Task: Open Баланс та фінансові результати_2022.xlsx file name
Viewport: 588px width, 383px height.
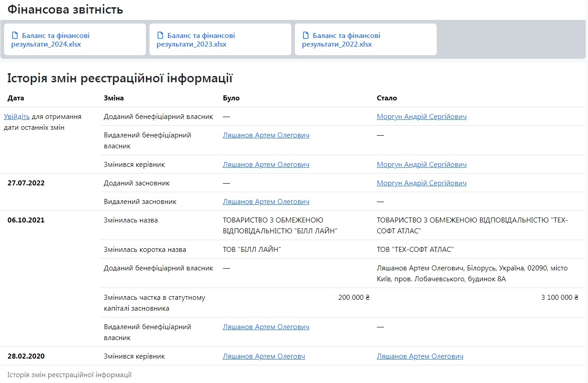Action: pos(341,40)
